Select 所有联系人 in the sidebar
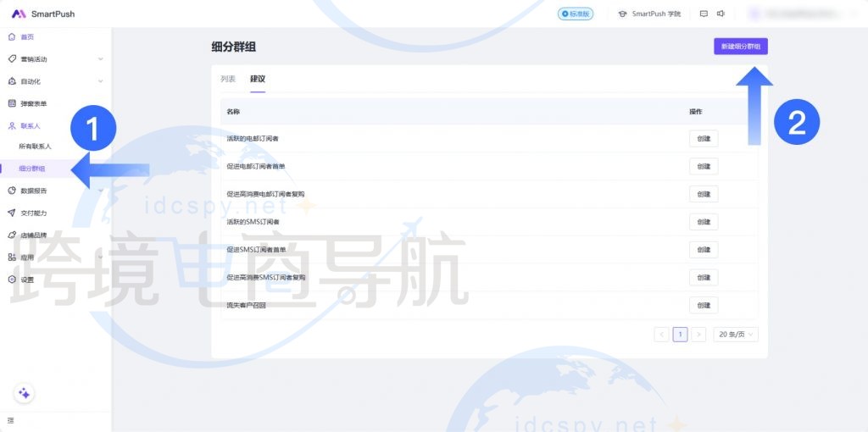The image size is (868, 432). (36, 147)
